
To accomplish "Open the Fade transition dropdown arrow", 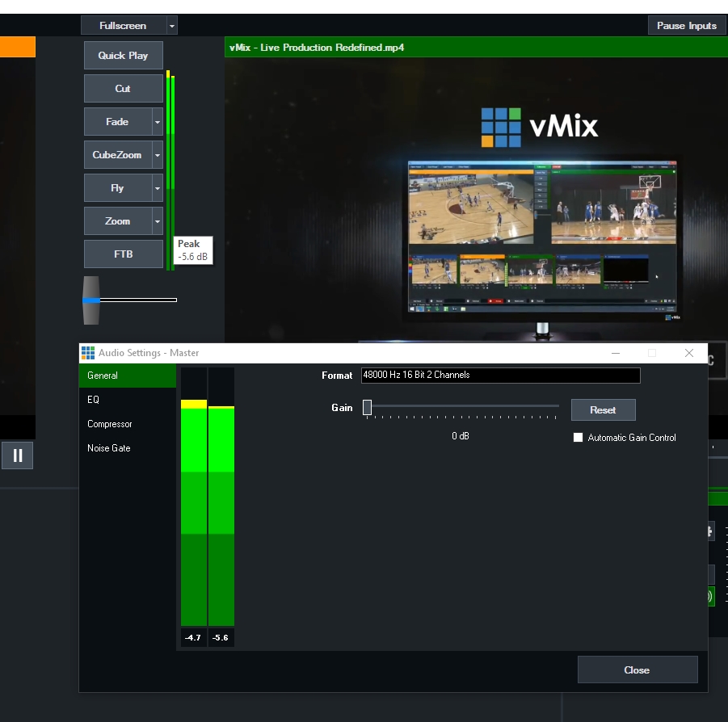I will (158, 122).
